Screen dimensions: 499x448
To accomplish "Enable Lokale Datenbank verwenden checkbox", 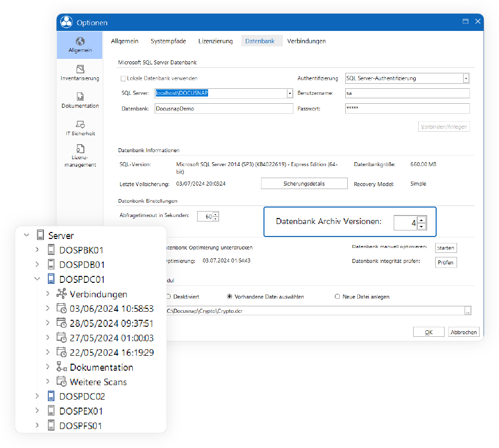I will pos(123,78).
